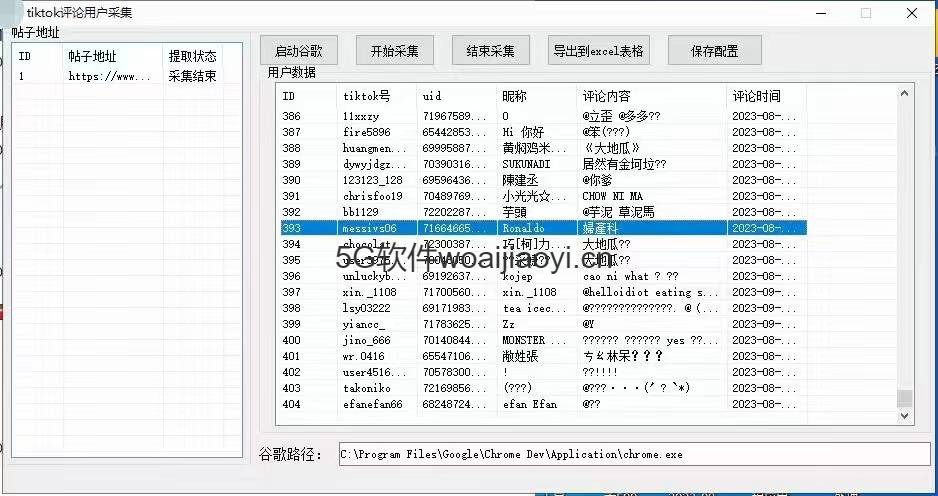Click uid cell 71967589...
This screenshot has width=938, height=496.
coord(455,116)
